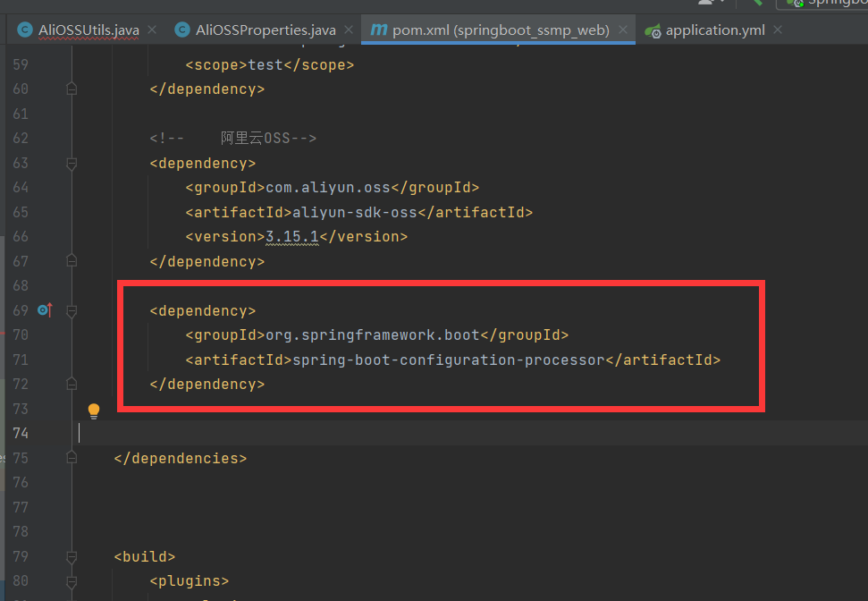The image size is (868, 601).
Task: Close the pom.xml tab
Action: pos(623,30)
